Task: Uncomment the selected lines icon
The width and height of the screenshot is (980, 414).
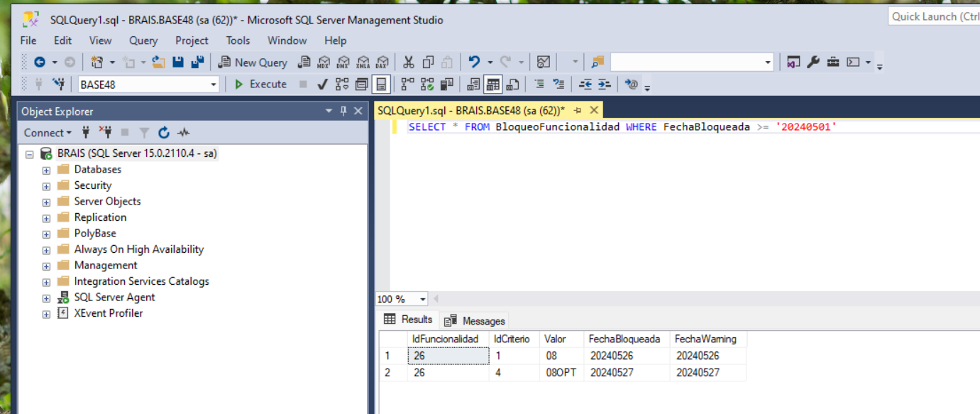Action: (558, 84)
